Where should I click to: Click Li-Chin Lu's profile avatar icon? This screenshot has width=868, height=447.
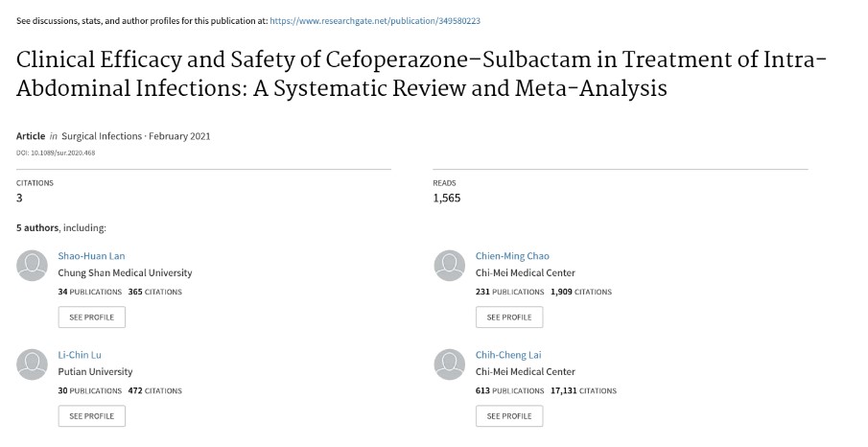[32, 365]
